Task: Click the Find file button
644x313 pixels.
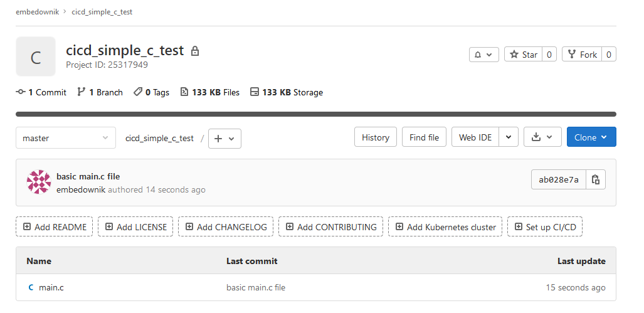Action: pyautogui.click(x=424, y=137)
